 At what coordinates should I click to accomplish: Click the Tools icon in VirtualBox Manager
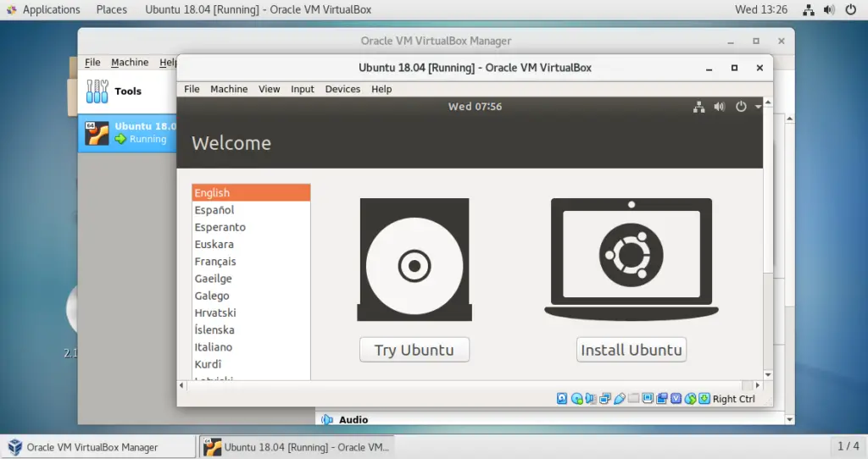pyautogui.click(x=97, y=91)
